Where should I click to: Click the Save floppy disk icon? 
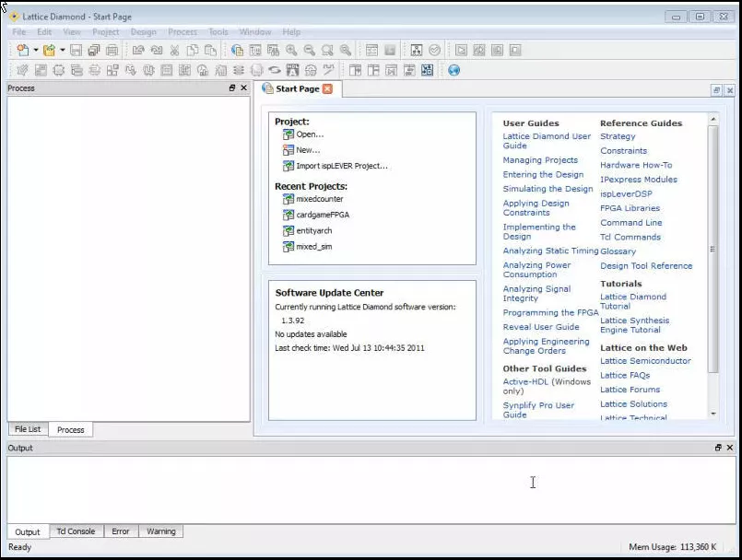point(76,50)
